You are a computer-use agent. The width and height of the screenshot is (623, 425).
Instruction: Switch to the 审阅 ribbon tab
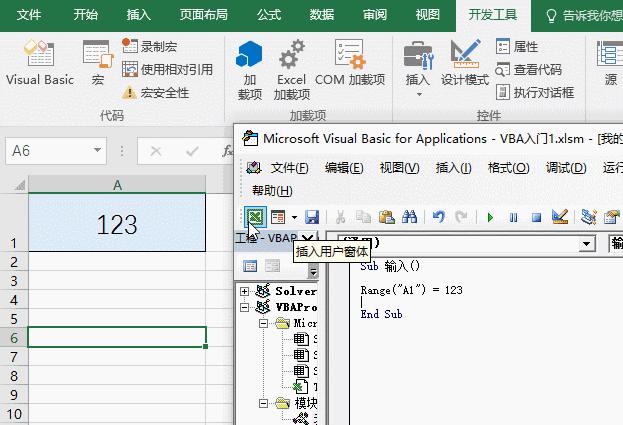point(375,15)
